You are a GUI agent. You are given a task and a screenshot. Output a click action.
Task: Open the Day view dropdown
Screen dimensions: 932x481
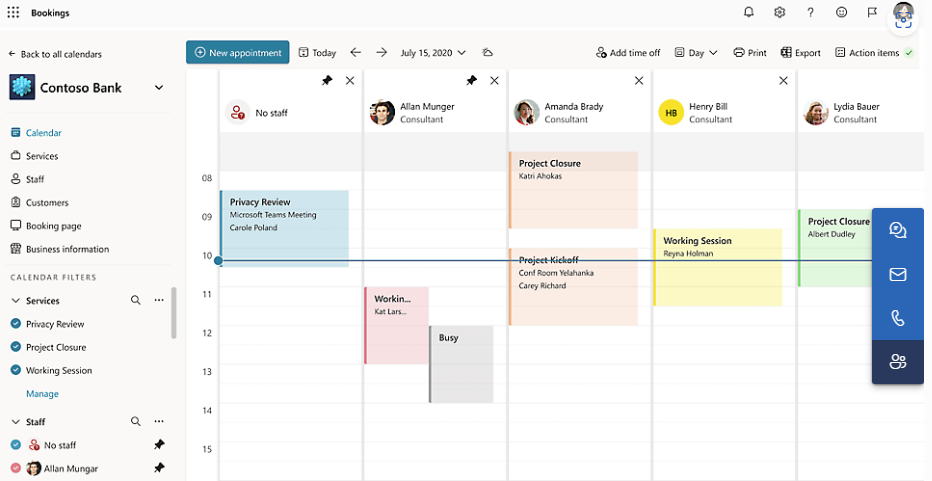[x=696, y=53]
